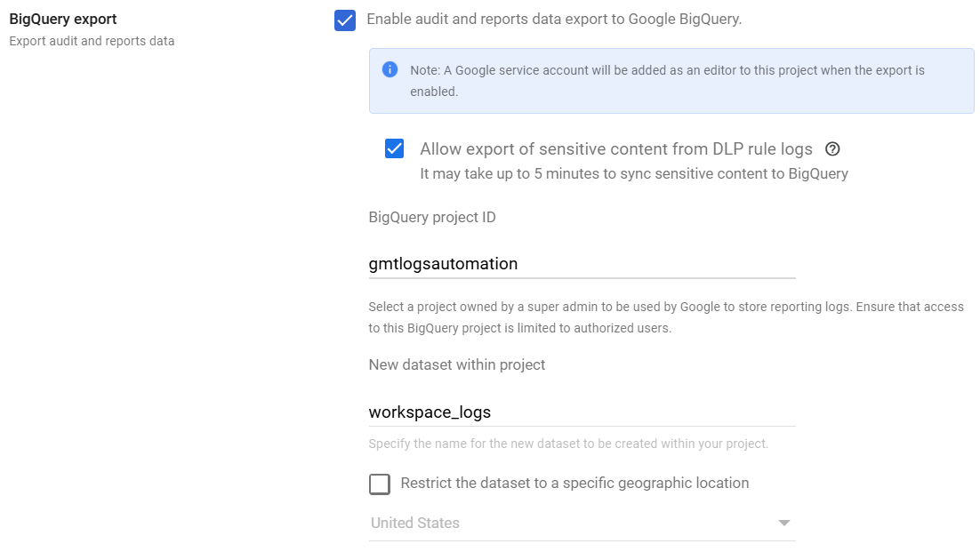The image size is (980, 552).
Task: Click the 'up to 5 minutes to sync' description
Action: coord(633,173)
